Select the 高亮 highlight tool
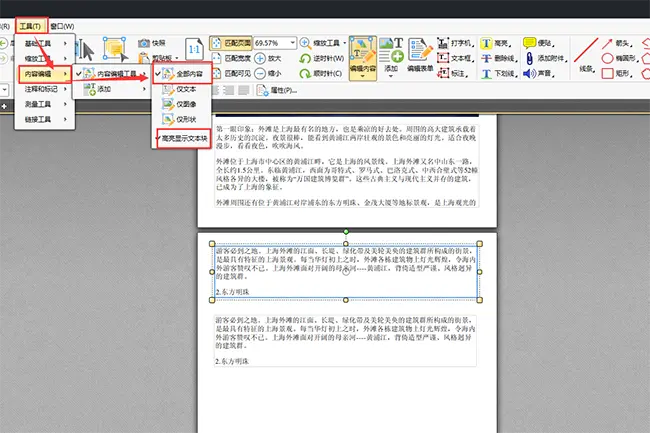This screenshot has height=433, width=650. click(x=496, y=43)
